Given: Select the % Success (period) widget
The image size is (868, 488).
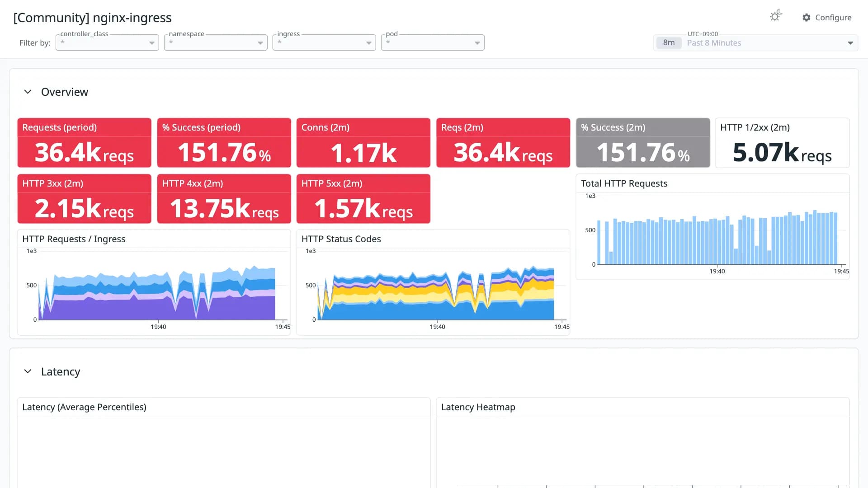Looking at the screenshot, I should tap(224, 143).
